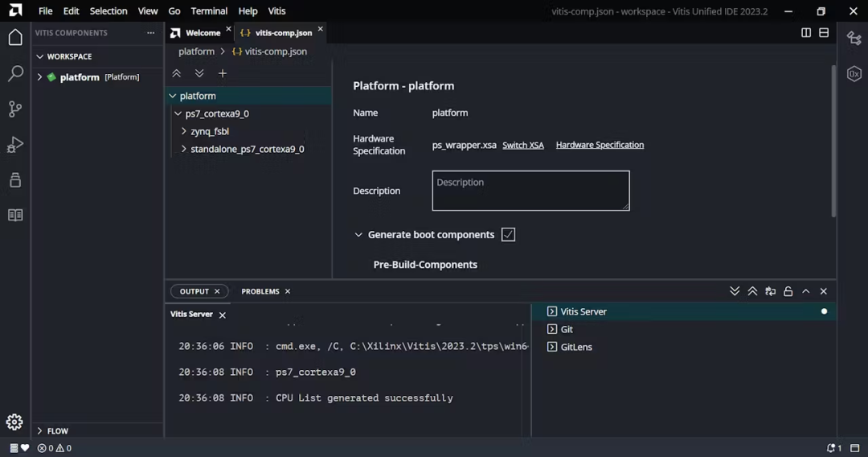Open the documentation book icon
868x457 pixels.
pyautogui.click(x=15, y=215)
